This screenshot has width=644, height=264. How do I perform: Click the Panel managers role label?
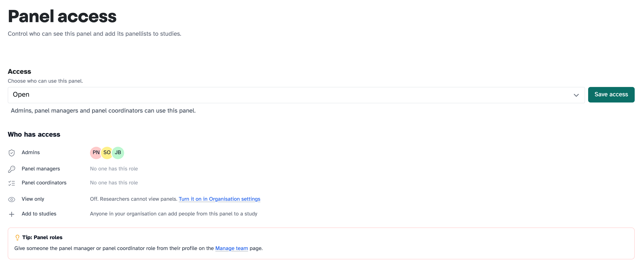click(41, 169)
